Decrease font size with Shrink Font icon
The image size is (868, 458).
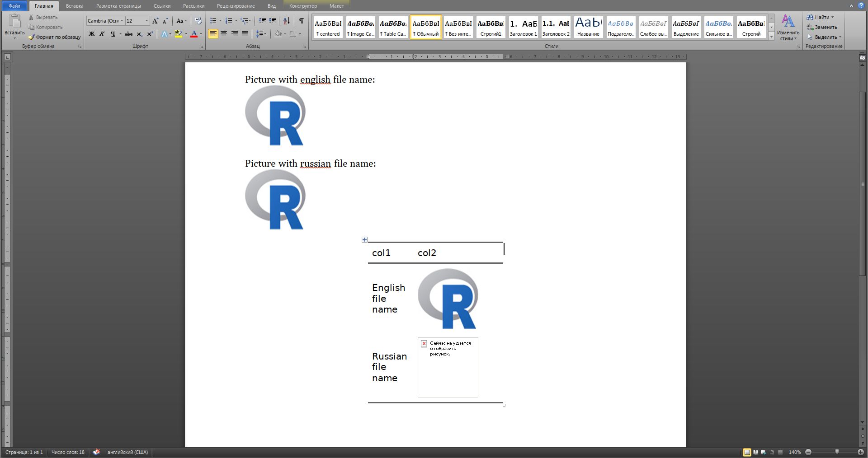[x=165, y=21]
